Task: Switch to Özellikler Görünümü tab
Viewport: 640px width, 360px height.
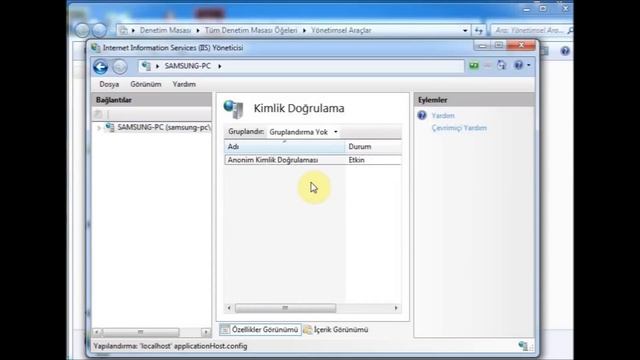Action: click(x=260, y=329)
